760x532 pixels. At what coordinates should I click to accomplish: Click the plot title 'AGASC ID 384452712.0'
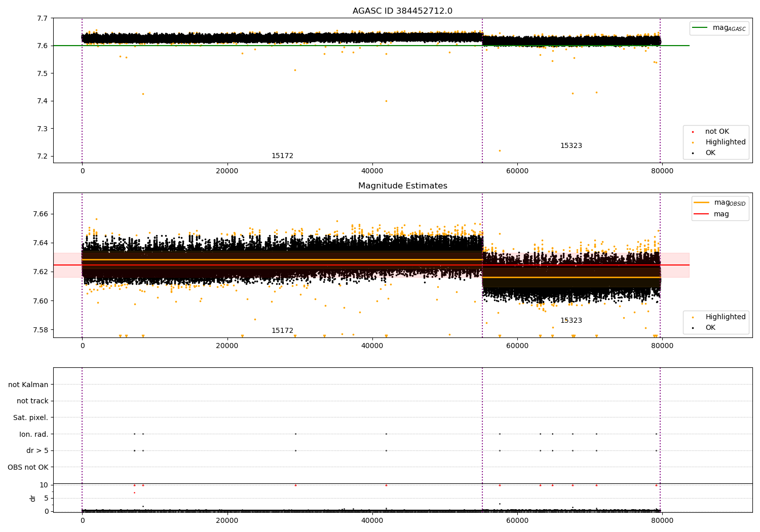[402, 11]
